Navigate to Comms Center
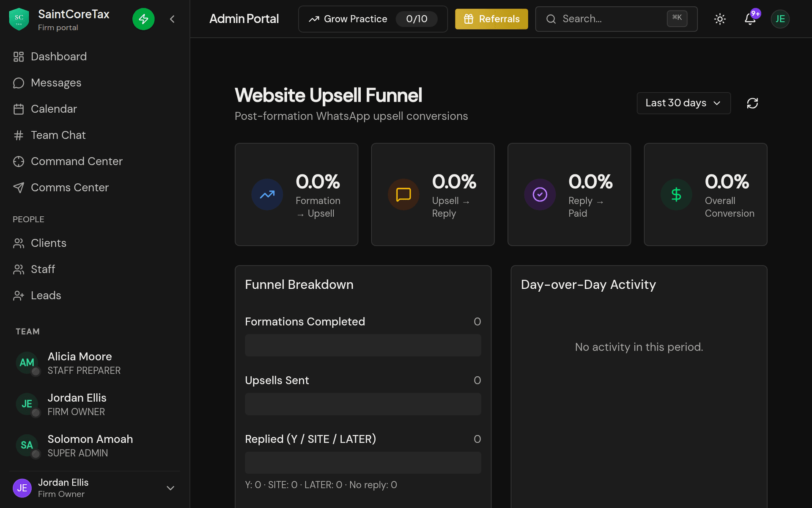 point(95,188)
